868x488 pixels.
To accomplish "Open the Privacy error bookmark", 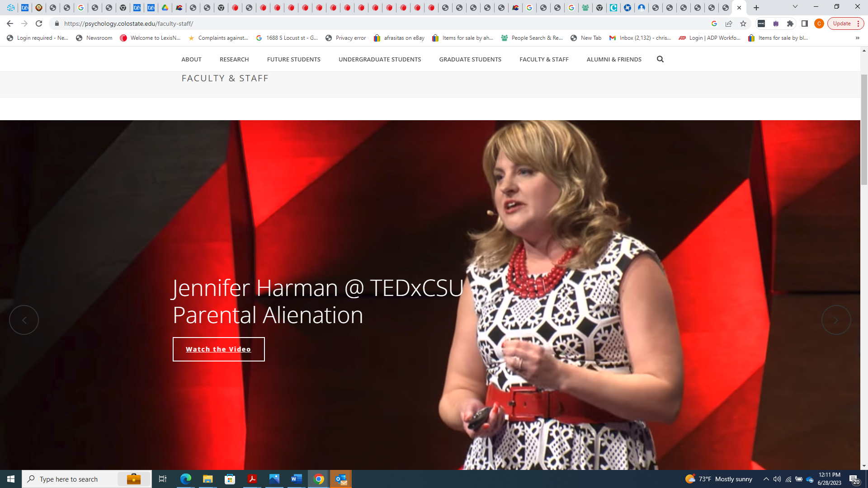I will (346, 38).
